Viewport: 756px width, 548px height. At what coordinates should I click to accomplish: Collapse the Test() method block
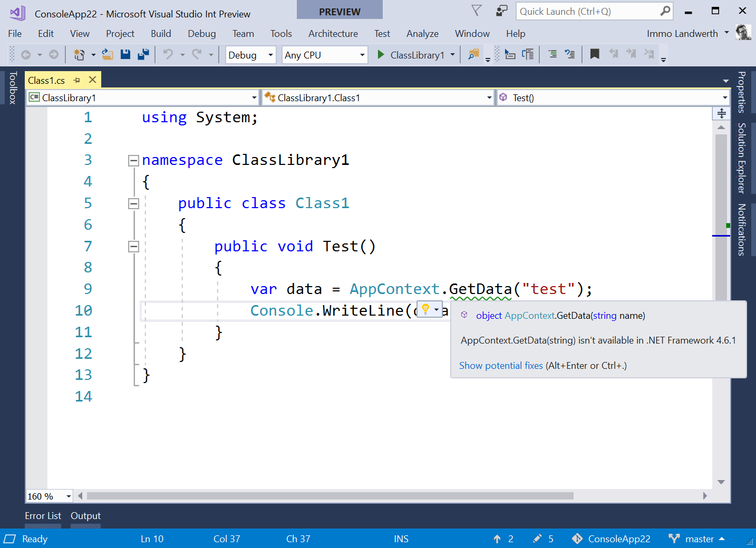click(x=133, y=247)
